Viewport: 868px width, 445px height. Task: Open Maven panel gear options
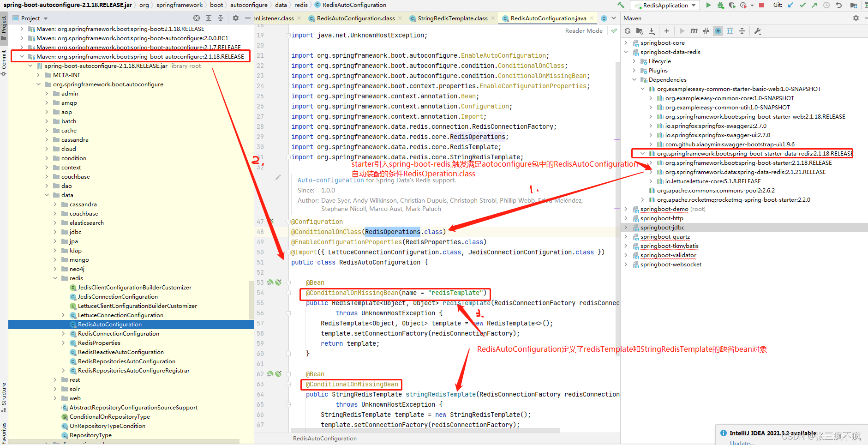(x=856, y=18)
